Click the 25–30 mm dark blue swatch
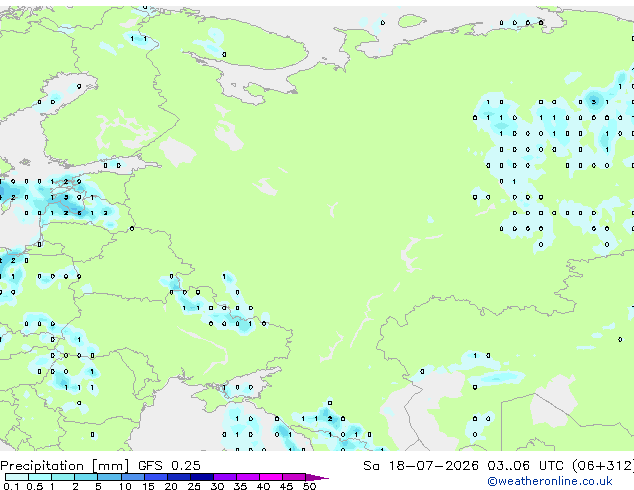The height and width of the screenshot is (490, 634). (x=202, y=477)
